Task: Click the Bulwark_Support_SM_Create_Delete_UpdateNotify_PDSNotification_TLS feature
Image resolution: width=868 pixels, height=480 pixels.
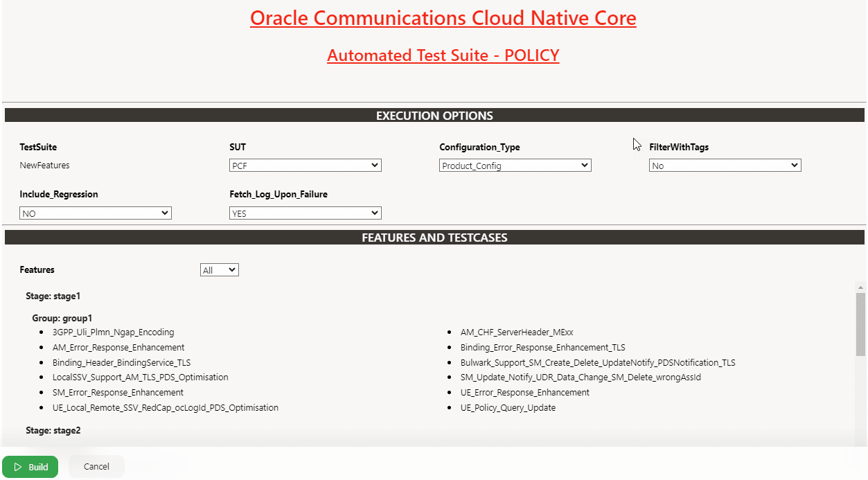Action: pyautogui.click(x=598, y=362)
